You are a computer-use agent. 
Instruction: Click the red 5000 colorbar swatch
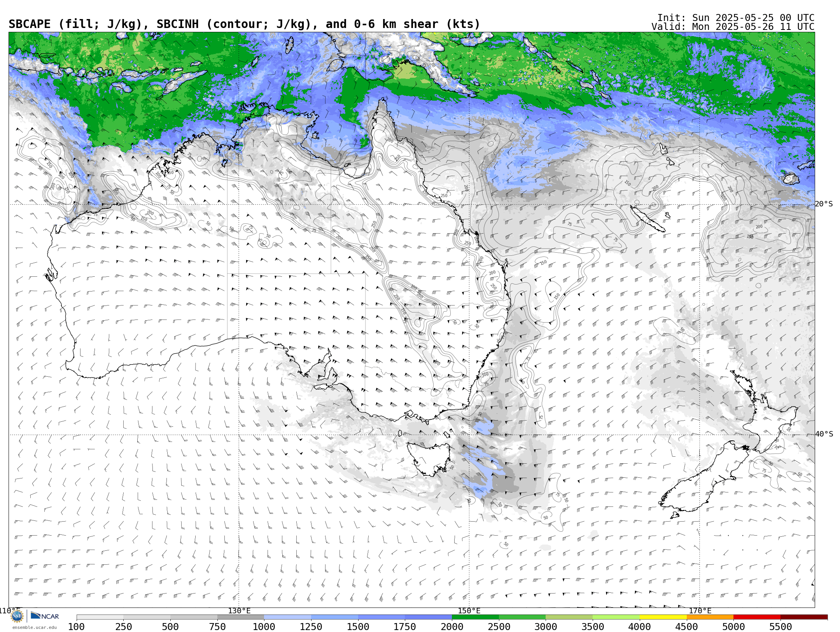click(x=757, y=617)
